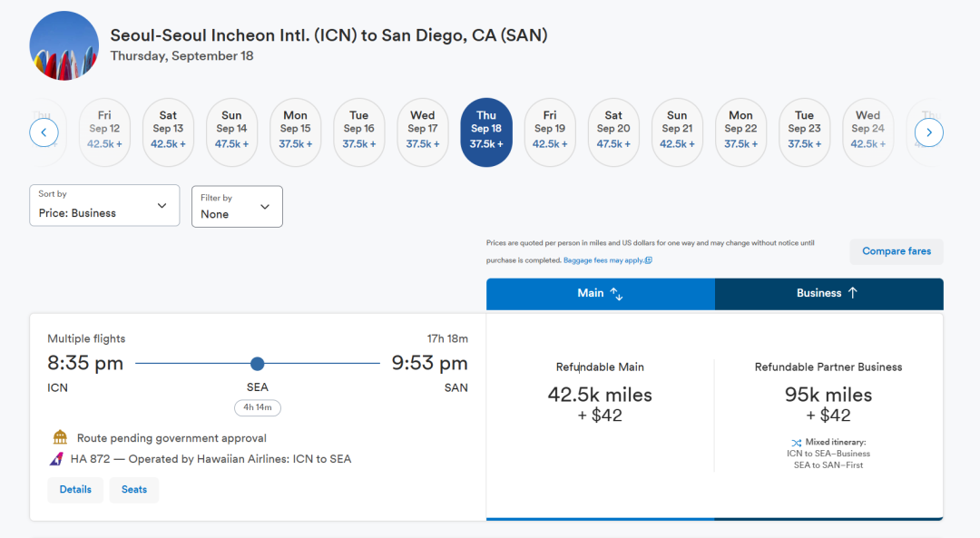Viewport: 980px width, 538px height.
Task: Switch to the Main fare tab
Action: [600, 294]
